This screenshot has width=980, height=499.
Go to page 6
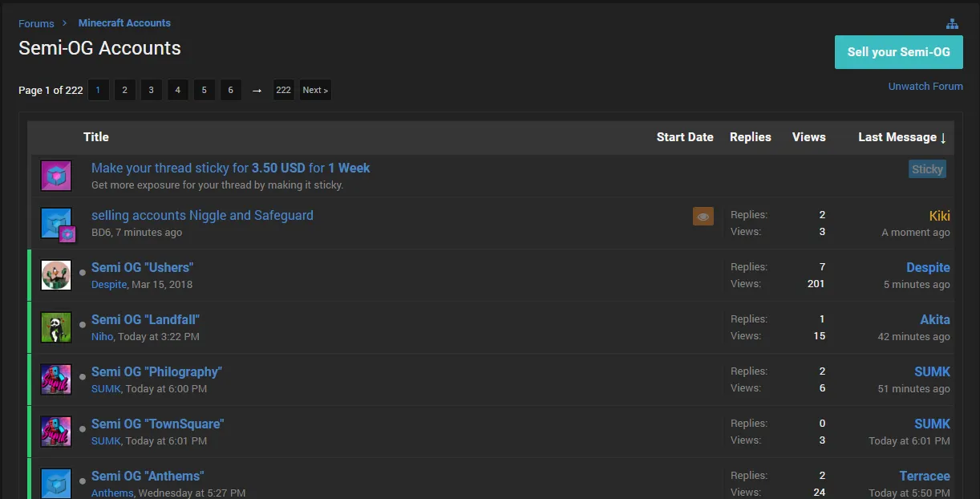(230, 90)
